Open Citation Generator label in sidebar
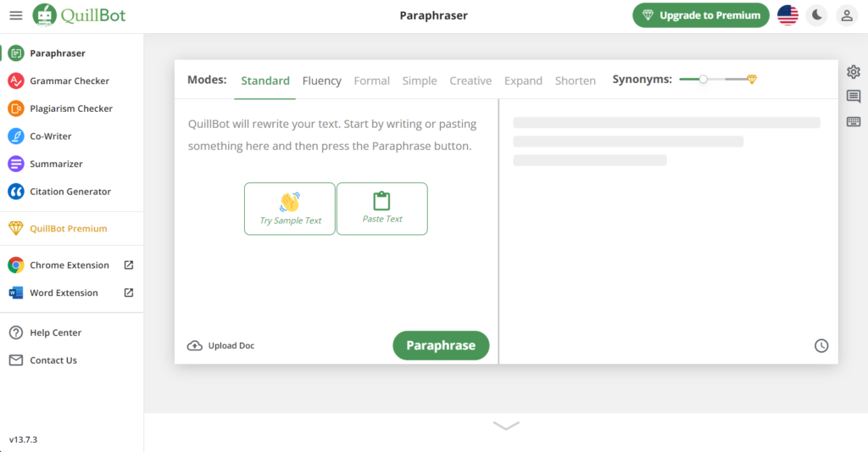This screenshot has width=868, height=452. [70, 192]
